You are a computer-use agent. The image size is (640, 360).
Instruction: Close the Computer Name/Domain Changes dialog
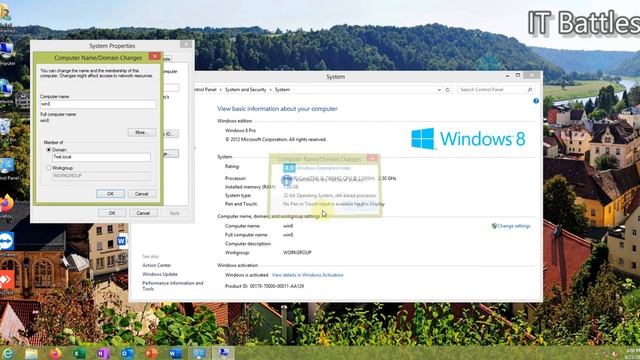[x=155, y=56]
